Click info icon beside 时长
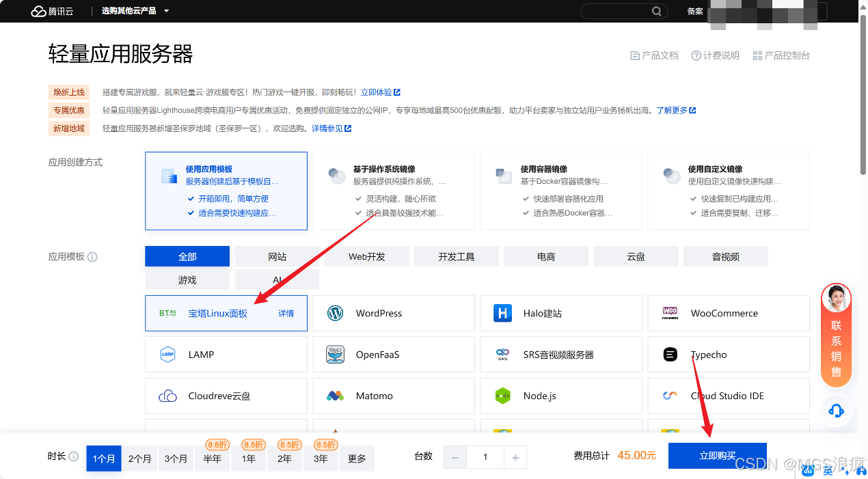The height and width of the screenshot is (479, 868). [x=73, y=456]
